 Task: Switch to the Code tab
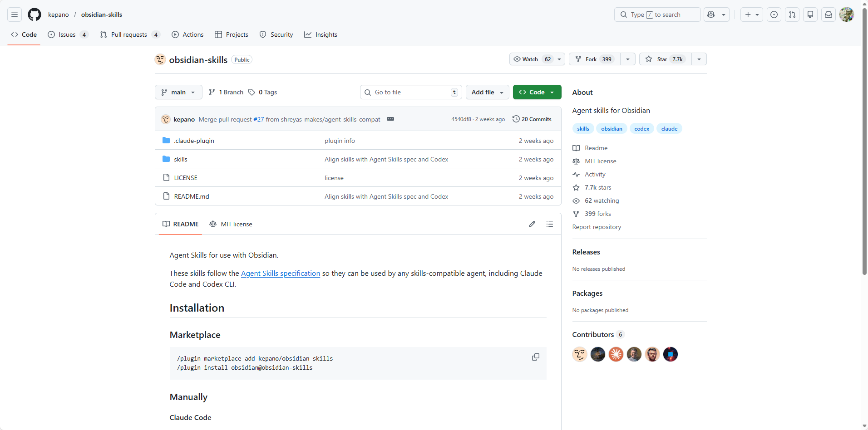pyautogui.click(x=24, y=34)
